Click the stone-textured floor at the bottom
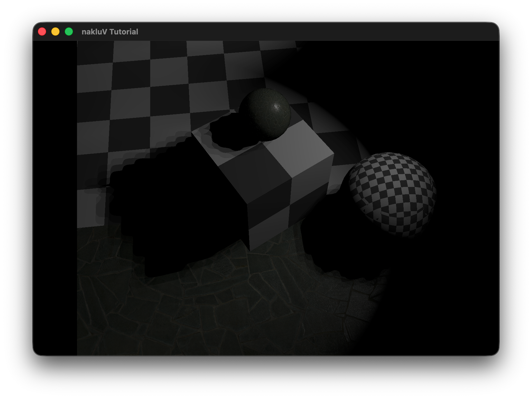The image size is (532, 399). tap(204, 315)
